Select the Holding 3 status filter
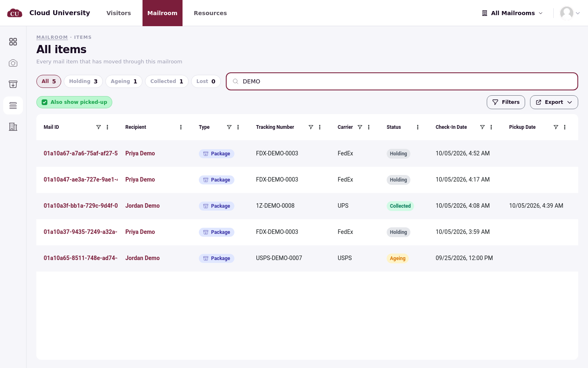The width and height of the screenshot is (588, 368). coord(83,81)
